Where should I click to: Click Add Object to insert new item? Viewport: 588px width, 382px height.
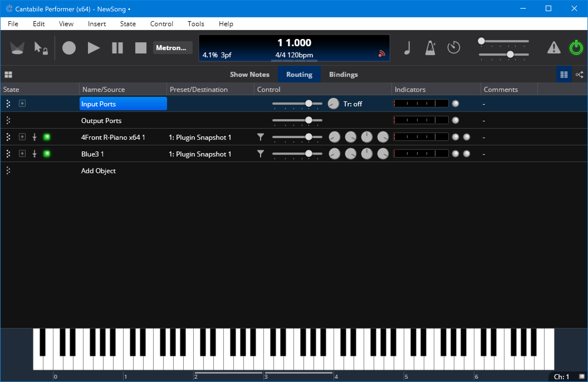pyautogui.click(x=98, y=171)
